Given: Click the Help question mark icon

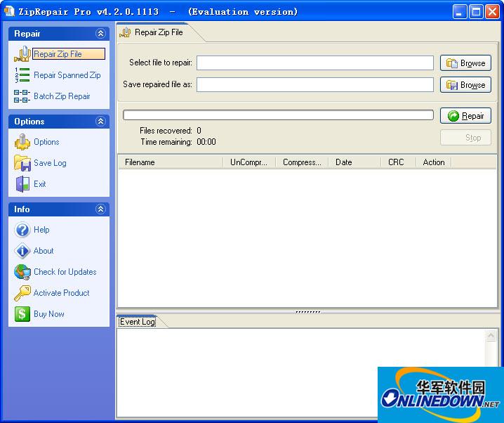Looking at the screenshot, I should click(x=22, y=230).
